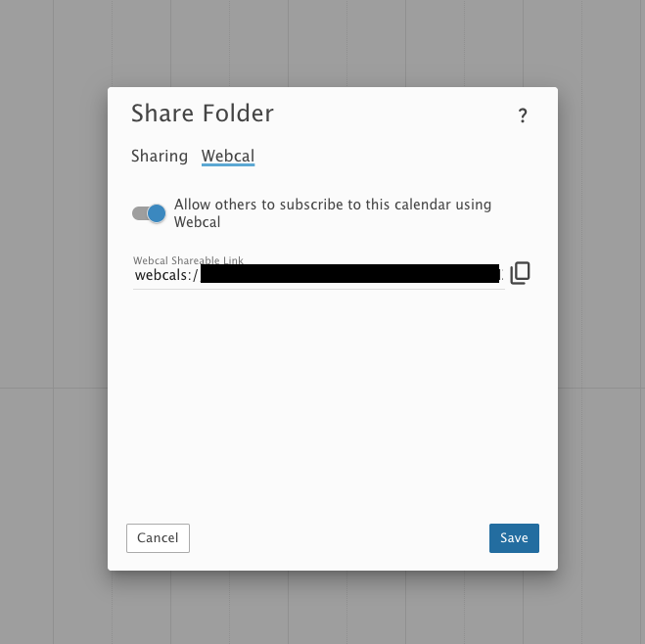645x644 pixels.
Task: Copy the Webcal shareable link
Action: coord(520,274)
